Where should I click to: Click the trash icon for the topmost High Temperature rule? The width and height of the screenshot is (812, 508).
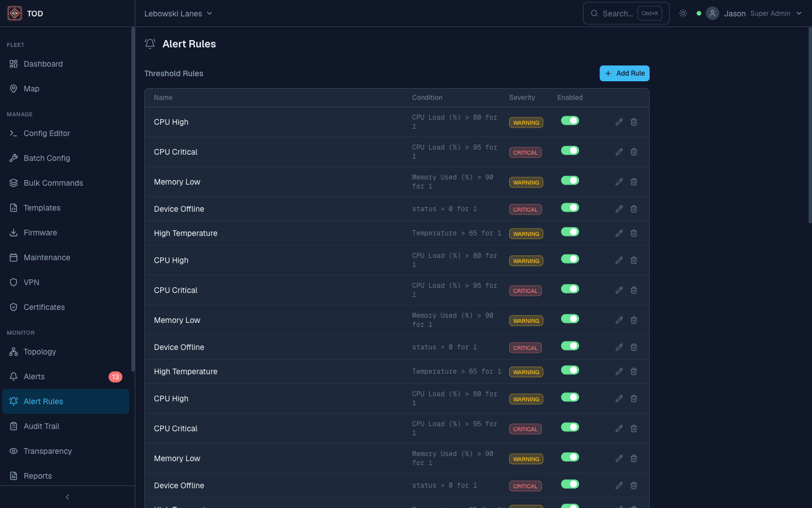pyautogui.click(x=634, y=233)
